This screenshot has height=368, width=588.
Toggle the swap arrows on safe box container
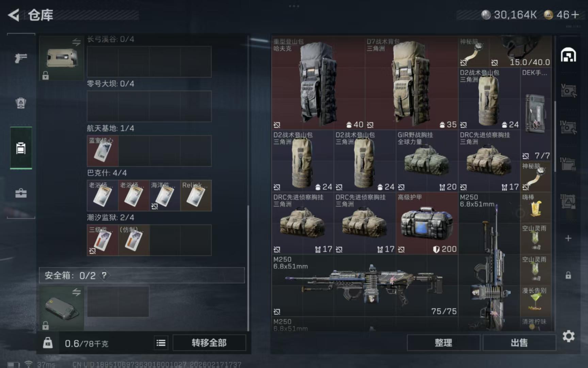pyautogui.click(x=76, y=292)
